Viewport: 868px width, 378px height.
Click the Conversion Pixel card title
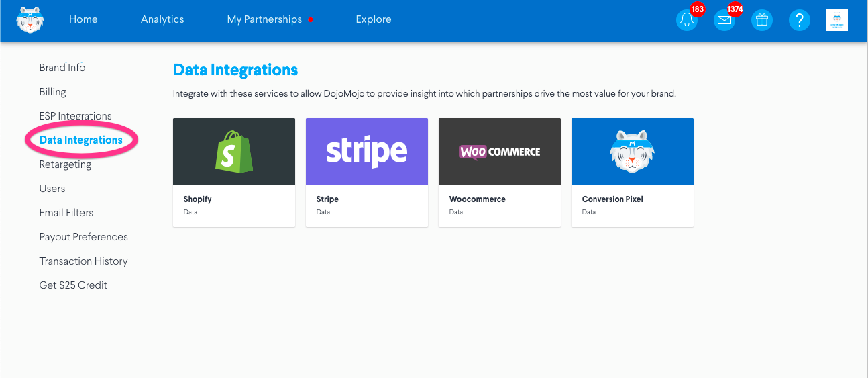click(612, 199)
